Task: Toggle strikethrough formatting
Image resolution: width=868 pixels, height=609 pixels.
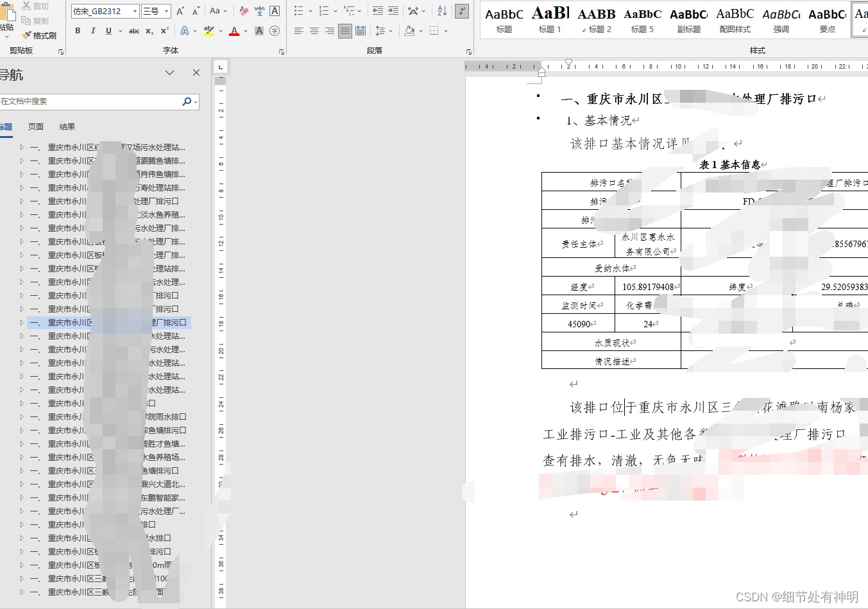Action: [x=133, y=30]
